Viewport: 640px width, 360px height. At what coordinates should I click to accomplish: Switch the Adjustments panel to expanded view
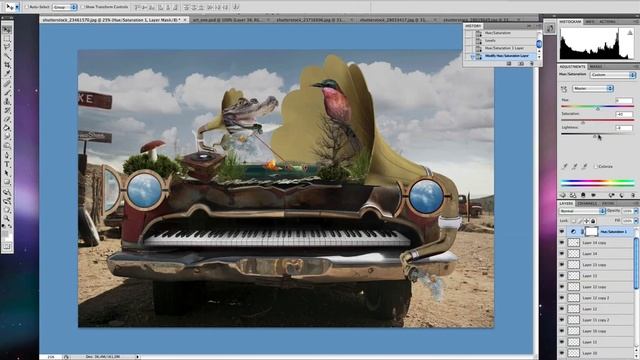click(x=573, y=195)
